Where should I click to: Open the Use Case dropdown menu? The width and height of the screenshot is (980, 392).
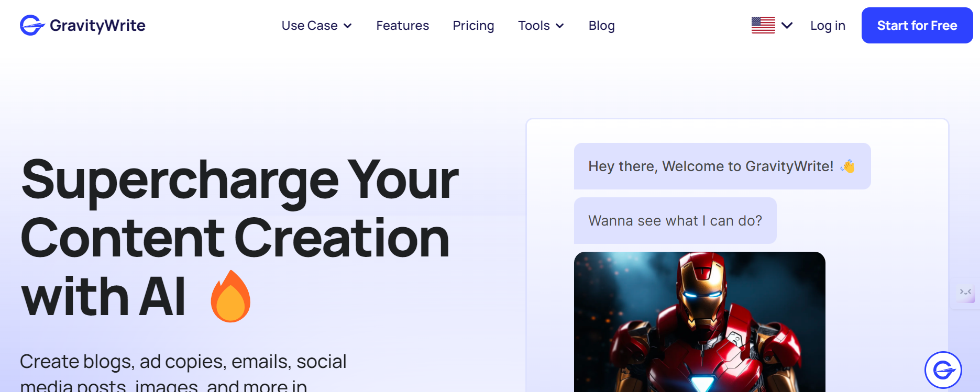click(x=316, y=26)
